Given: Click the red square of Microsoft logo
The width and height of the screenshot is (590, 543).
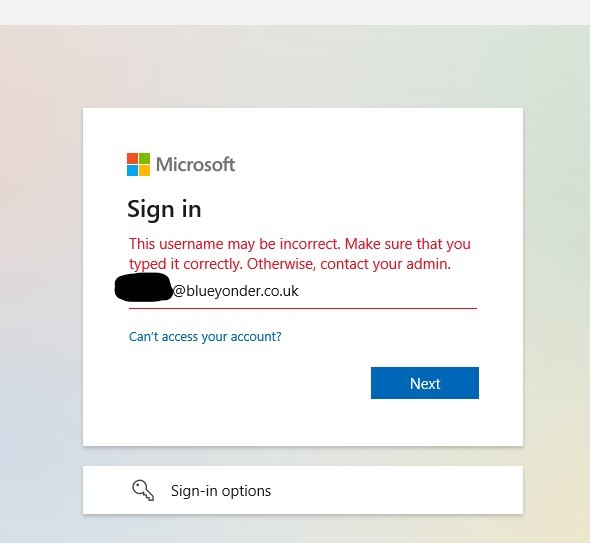Looking at the screenshot, I should (x=132, y=158).
